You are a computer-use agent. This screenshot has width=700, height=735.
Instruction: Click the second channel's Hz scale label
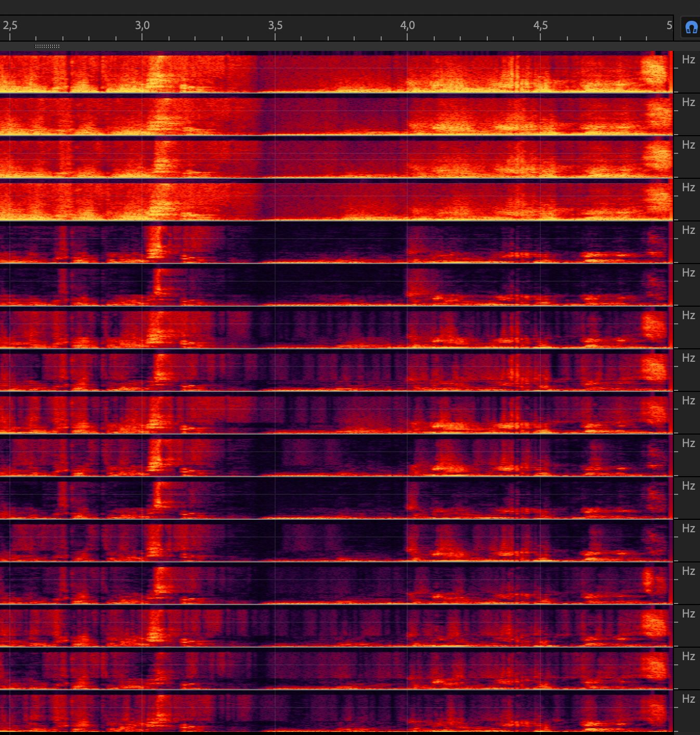coord(688,102)
